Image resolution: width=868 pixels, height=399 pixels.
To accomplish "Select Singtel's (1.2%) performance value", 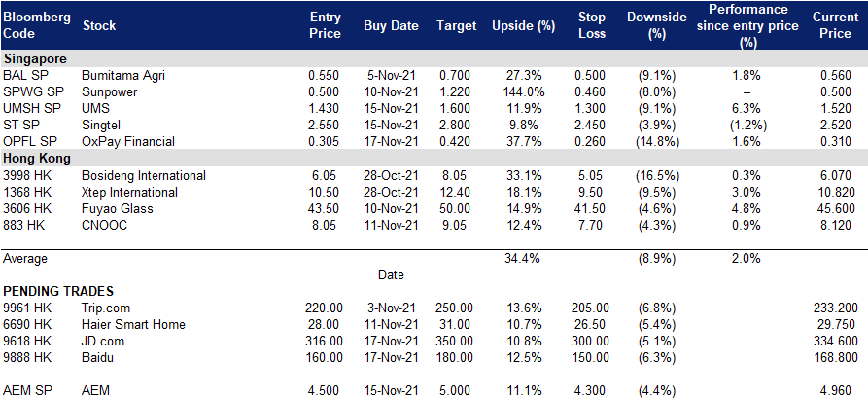I will pyautogui.click(x=747, y=126).
